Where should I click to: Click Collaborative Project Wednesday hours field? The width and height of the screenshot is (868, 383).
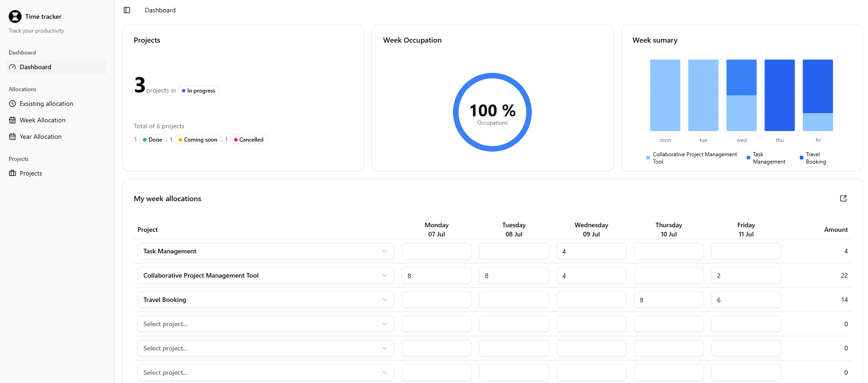click(x=591, y=275)
